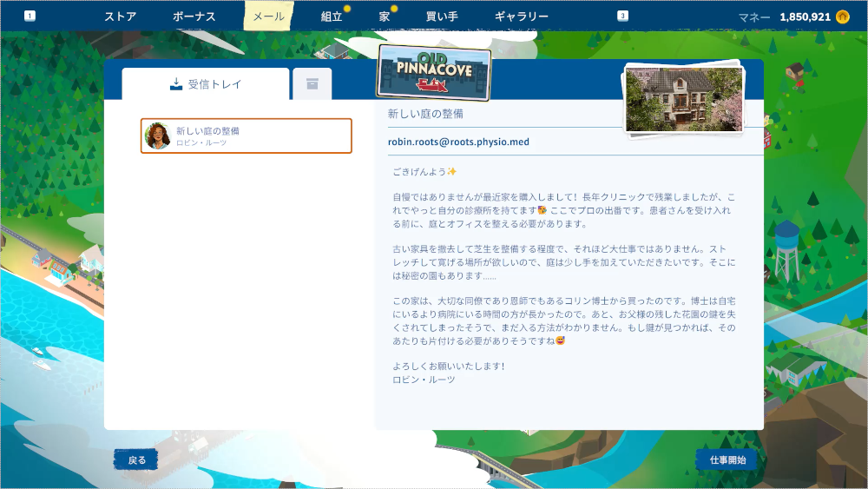Select the メール tab
The width and height of the screenshot is (868, 489).
pos(268,16)
